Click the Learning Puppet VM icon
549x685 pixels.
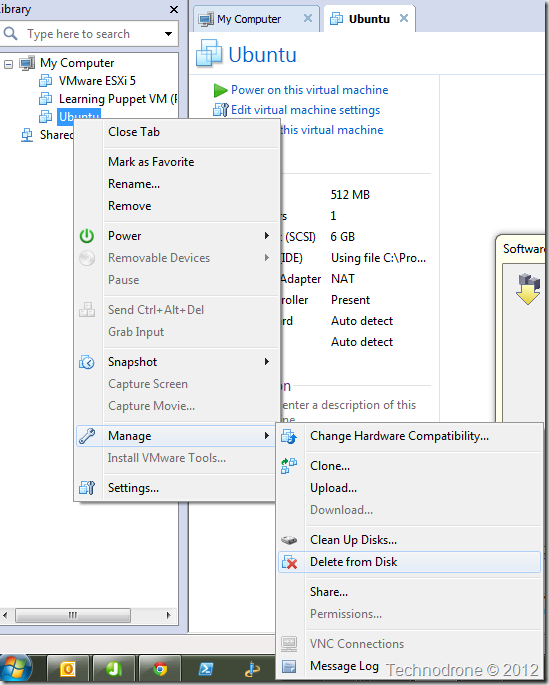point(45,99)
